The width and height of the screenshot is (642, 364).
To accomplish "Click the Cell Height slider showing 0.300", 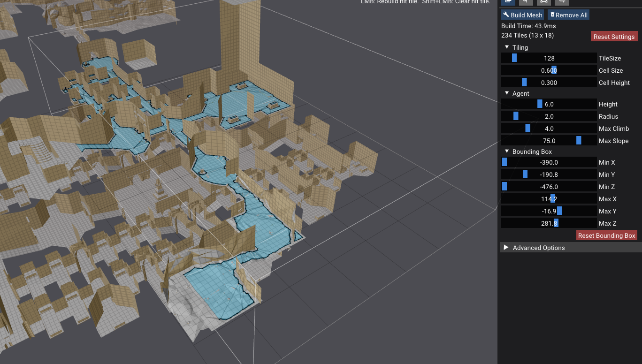I will pos(549,83).
